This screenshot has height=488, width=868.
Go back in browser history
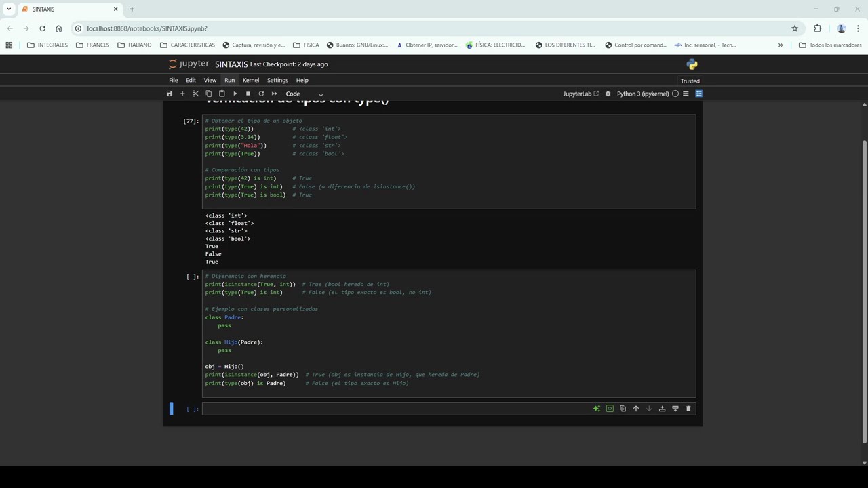9,28
